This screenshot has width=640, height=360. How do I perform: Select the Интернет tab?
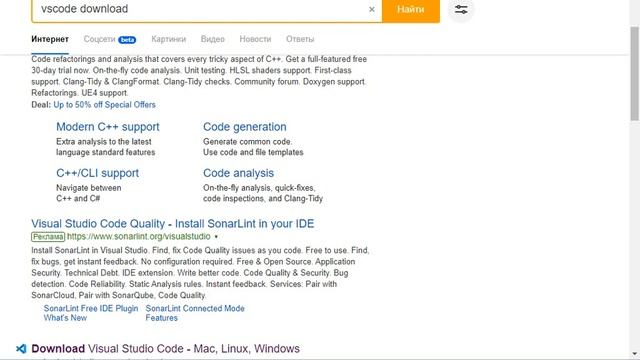click(50, 39)
